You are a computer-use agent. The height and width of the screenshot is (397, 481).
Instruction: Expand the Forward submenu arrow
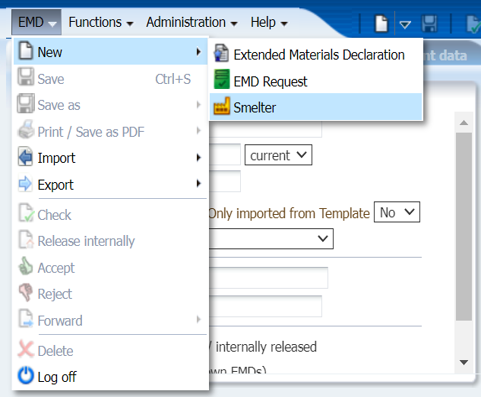(199, 319)
